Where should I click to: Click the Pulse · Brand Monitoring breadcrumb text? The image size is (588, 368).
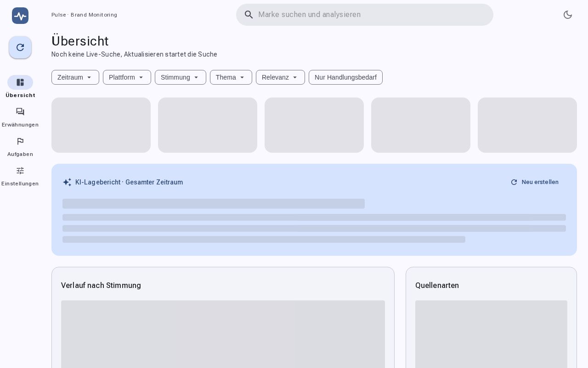(x=84, y=15)
